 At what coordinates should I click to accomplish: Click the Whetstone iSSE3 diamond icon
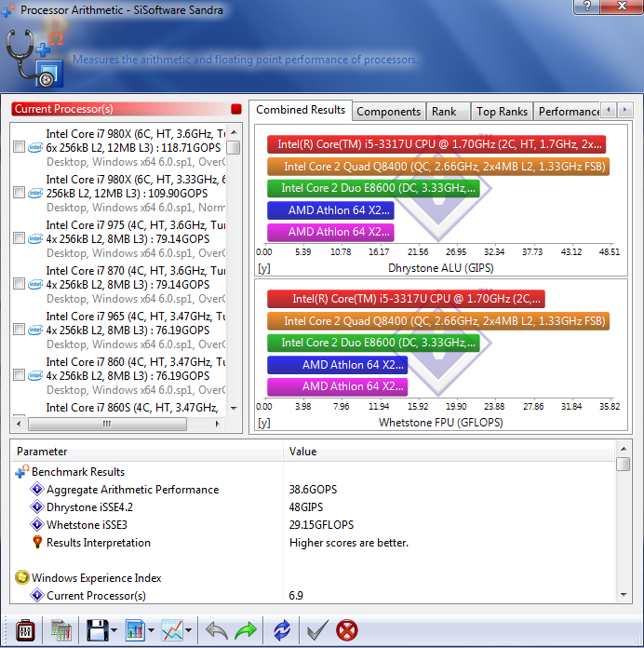[37, 524]
